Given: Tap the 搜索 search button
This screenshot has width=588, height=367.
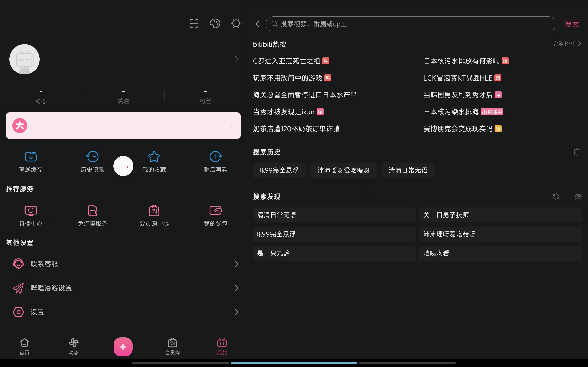Looking at the screenshot, I should pos(571,23).
